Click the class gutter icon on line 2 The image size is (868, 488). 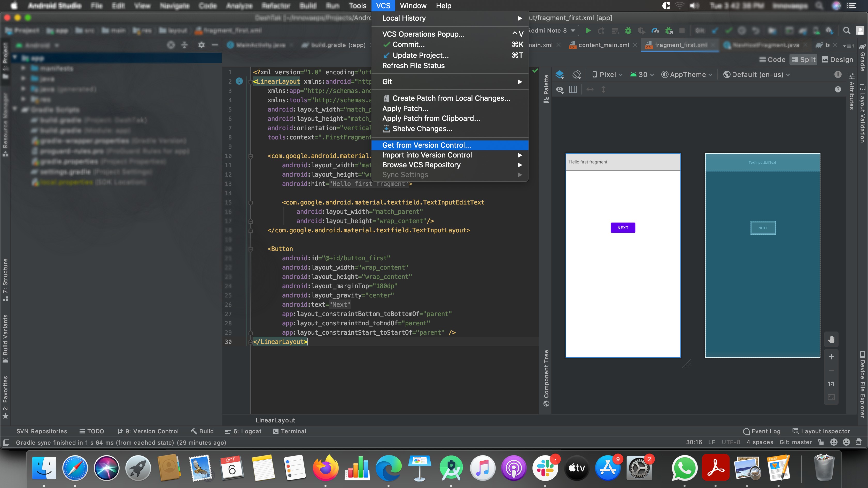(x=239, y=81)
